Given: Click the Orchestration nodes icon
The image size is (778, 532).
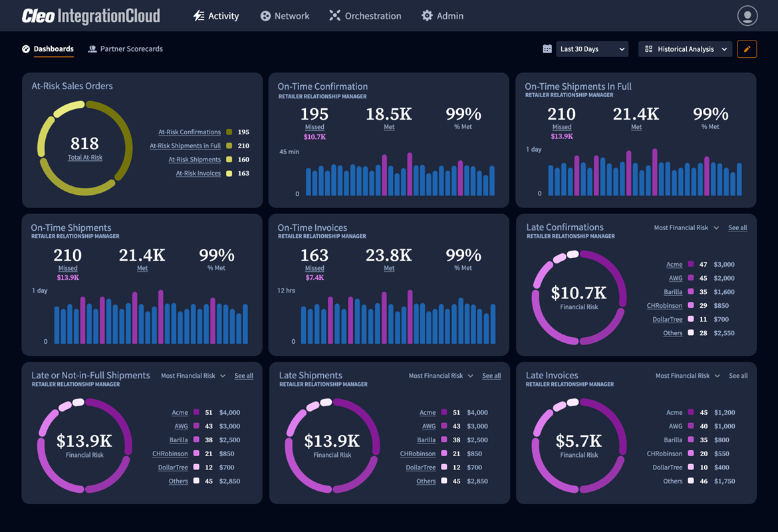Looking at the screenshot, I should pyautogui.click(x=335, y=16).
